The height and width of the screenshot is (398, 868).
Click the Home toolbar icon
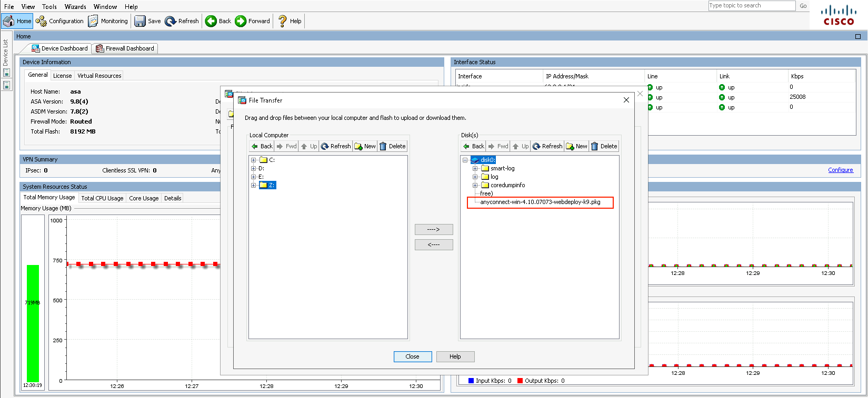pos(9,21)
